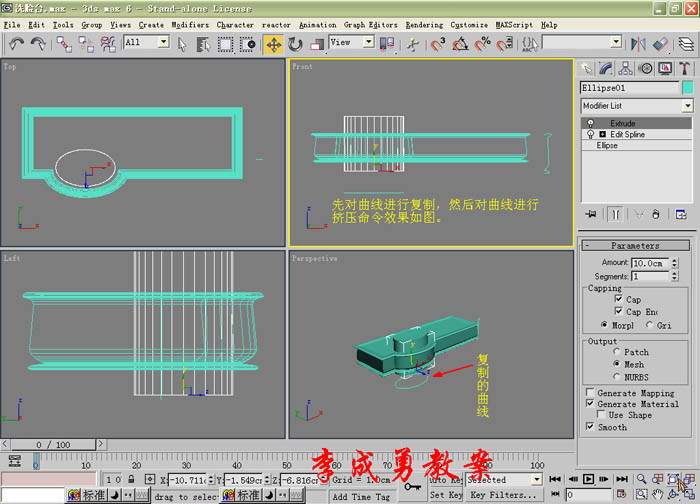Enable Generate Mapping Coords checkbox
Viewport: 700px width, 504px height.
(x=590, y=392)
